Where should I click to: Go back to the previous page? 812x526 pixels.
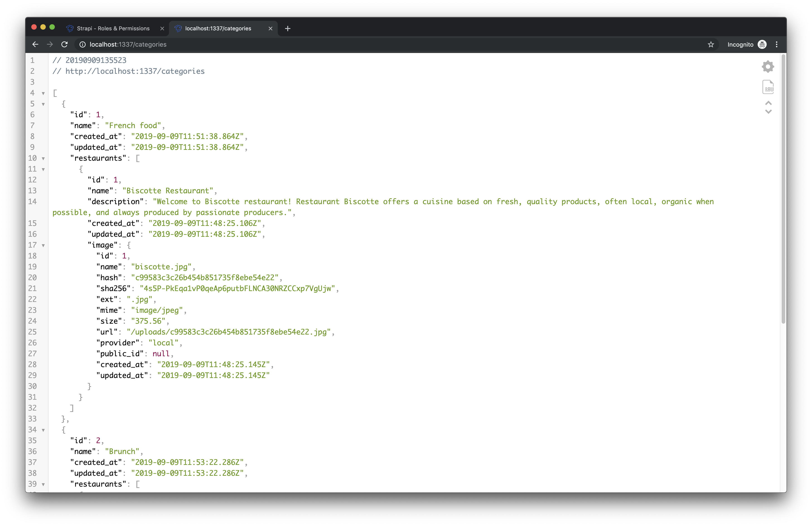35,44
